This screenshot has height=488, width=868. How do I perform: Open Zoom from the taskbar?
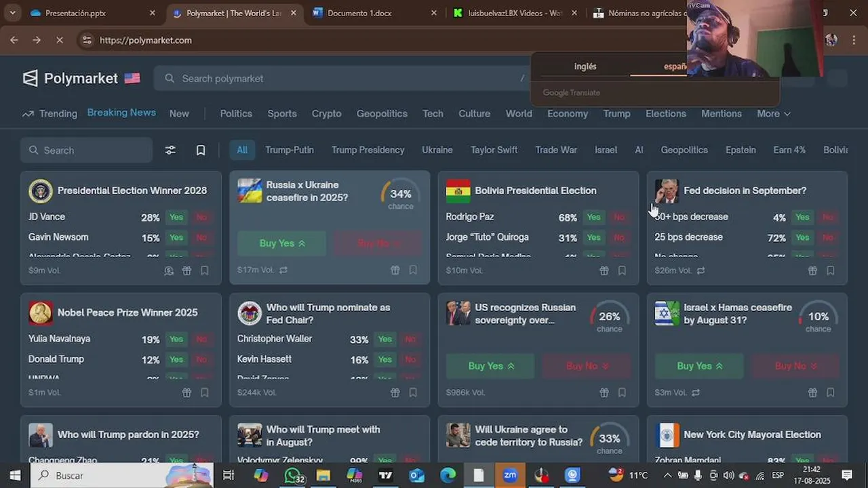click(510, 475)
